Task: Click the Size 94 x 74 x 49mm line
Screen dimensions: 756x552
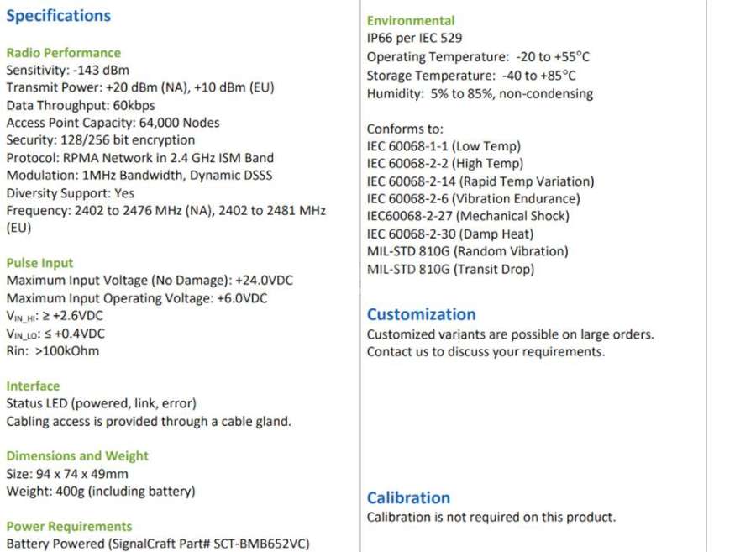Action: pos(67,474)
